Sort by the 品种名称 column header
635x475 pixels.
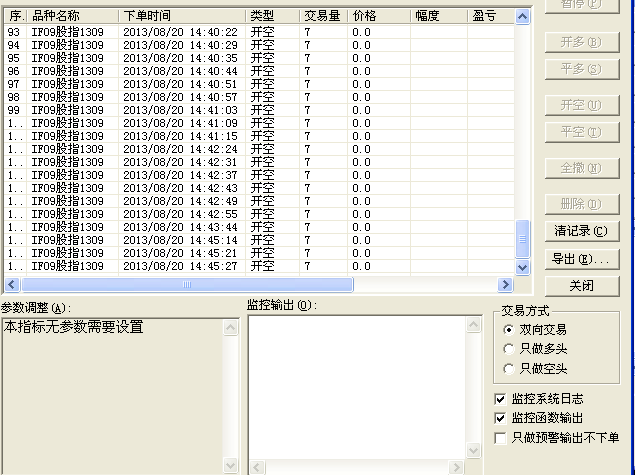(x=73, y=16)
